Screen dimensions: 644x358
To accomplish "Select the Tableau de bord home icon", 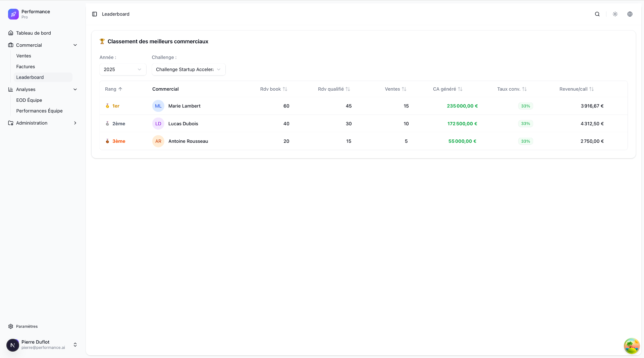I will [x=10, y=33].
